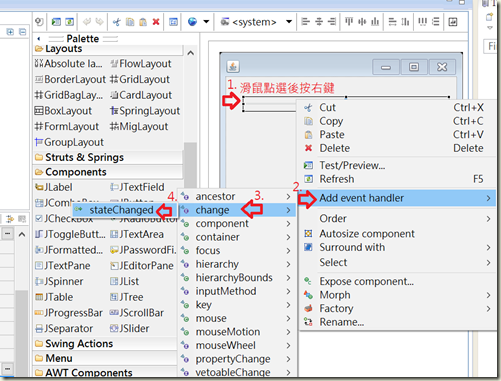Viewport: 501px width, 381px height.
Task: Open the <system> look and feel dropdown
Action: click(x=256, y=22)
